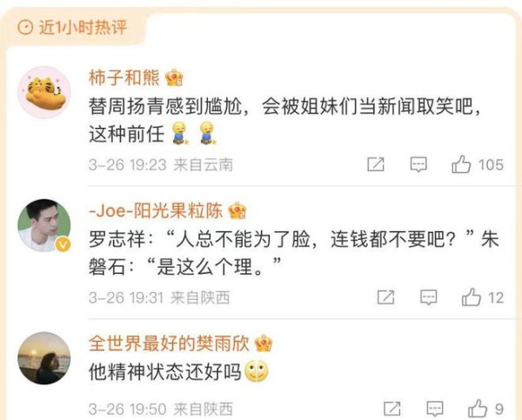Tap the crown badge next to 柿子和熊
This screenshot has height=420, width=522.
click(174, 77)
